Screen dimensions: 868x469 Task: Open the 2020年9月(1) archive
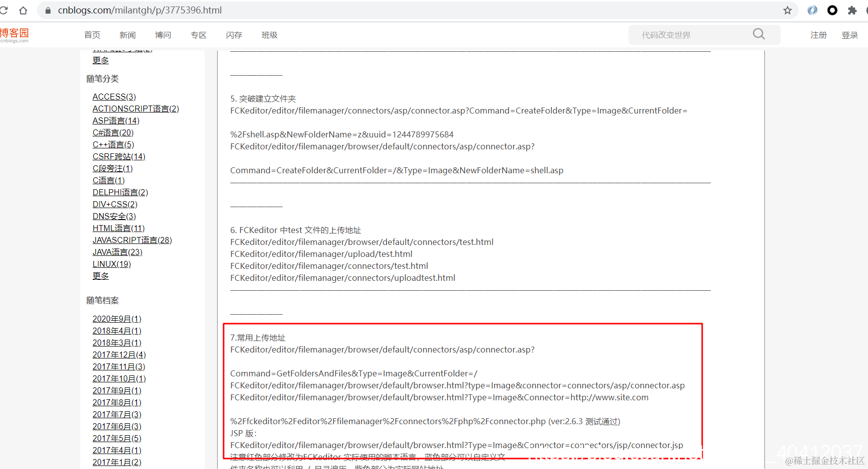pos(117,319)
